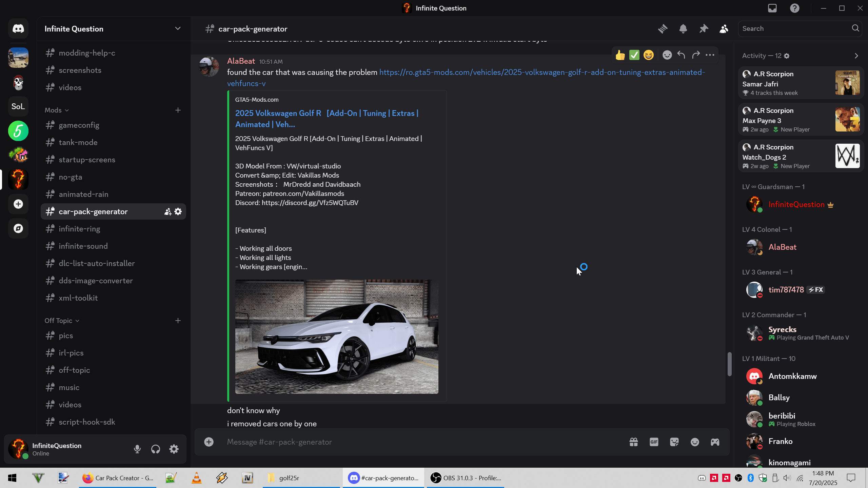Open dlc-list-auto-installer channel
Viewport: 868px width, 488px height.
113,264
